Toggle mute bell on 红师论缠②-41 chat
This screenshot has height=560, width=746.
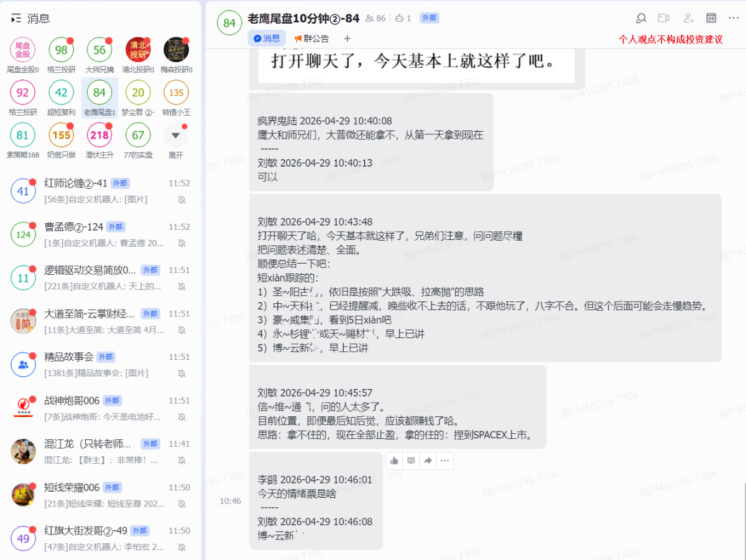(182, 200)
